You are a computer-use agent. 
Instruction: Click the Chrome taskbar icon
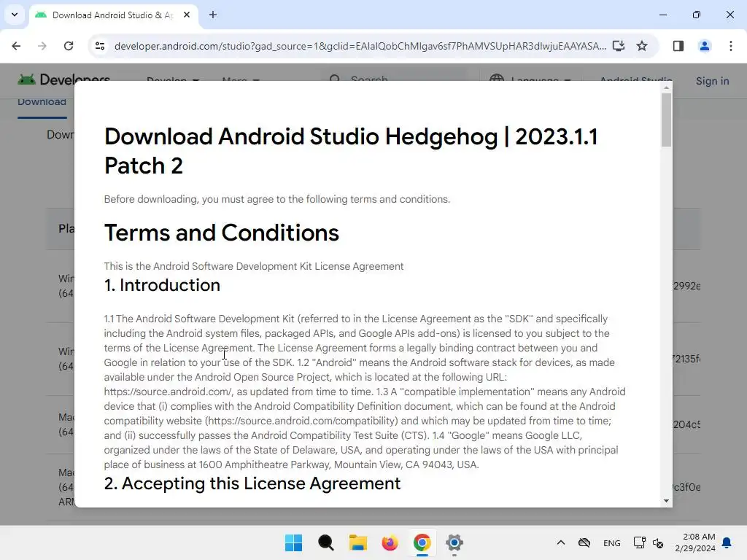tap(422, 542)
